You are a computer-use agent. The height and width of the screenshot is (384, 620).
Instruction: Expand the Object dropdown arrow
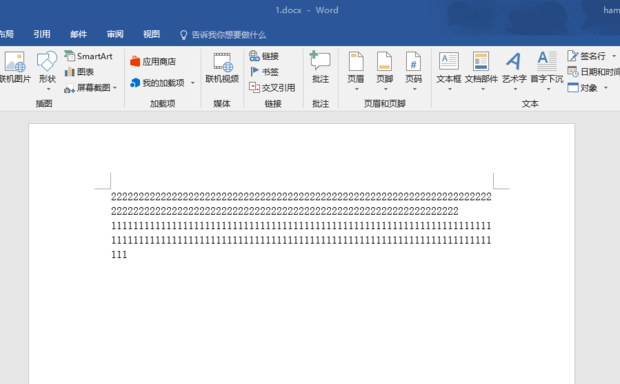pos(606,88)
